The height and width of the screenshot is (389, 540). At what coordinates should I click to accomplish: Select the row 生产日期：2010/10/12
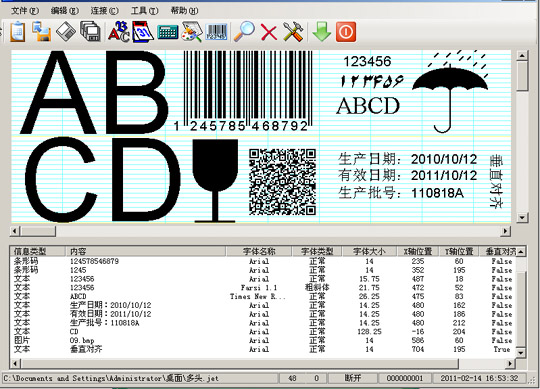point(263,305)
